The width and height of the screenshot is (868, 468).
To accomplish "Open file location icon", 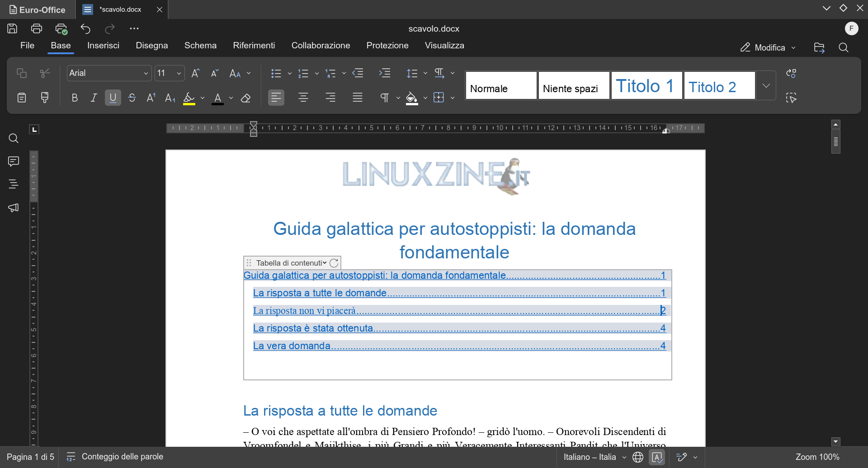I will 819,47.
